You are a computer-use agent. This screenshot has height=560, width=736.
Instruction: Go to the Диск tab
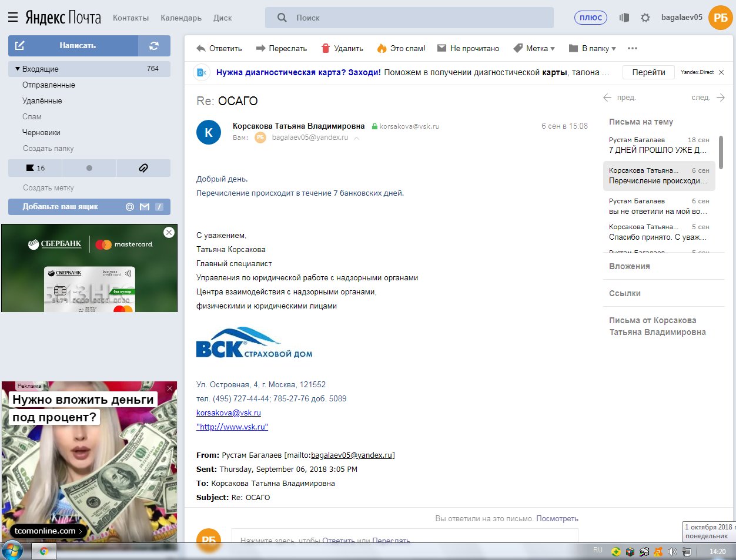(x=222, y=18)
